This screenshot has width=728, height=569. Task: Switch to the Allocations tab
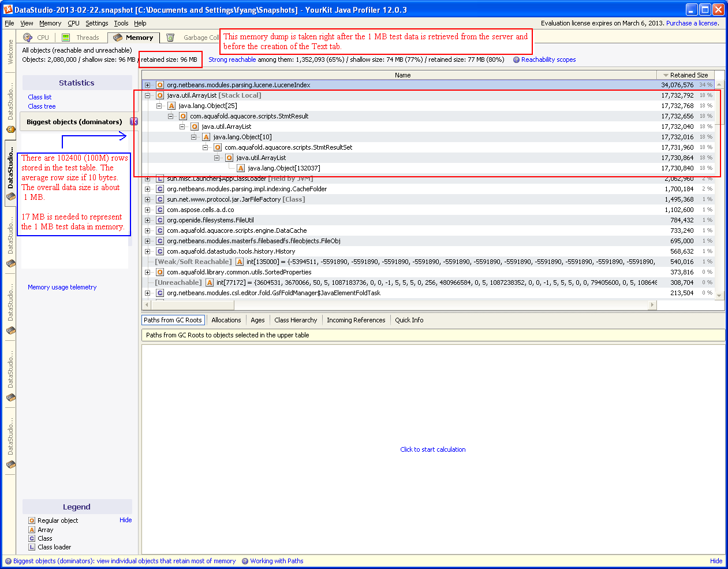tap(226, 320)
